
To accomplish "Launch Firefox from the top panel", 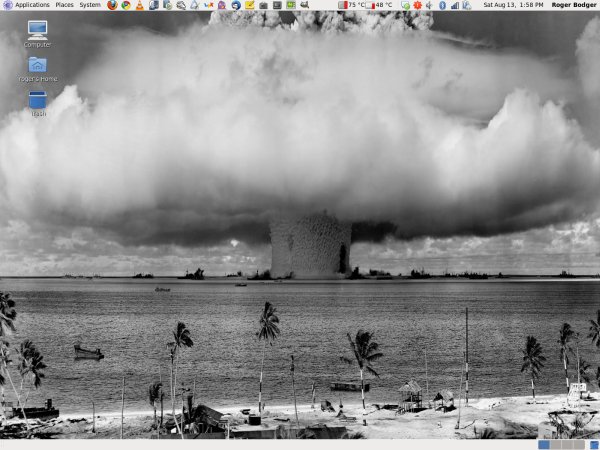I will [112, 5].
